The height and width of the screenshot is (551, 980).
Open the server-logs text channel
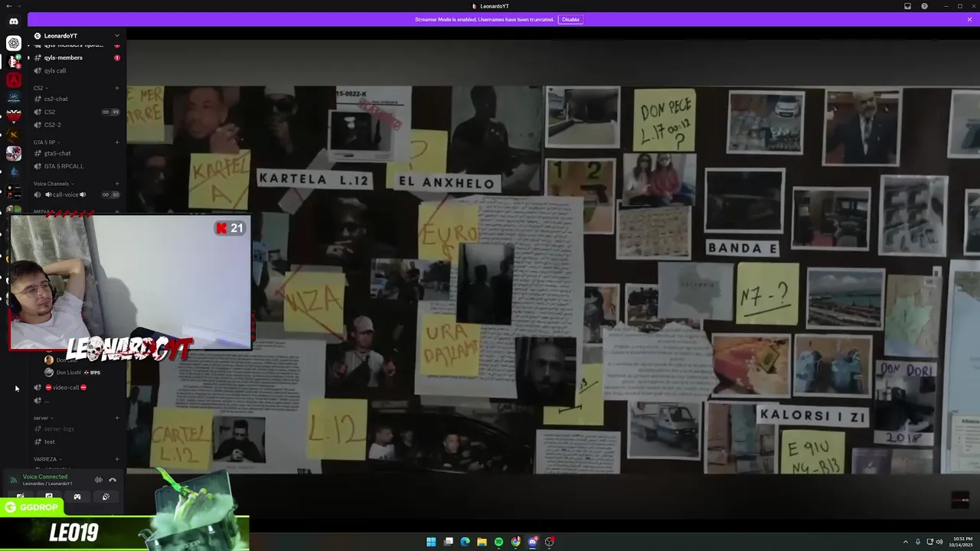77,429
